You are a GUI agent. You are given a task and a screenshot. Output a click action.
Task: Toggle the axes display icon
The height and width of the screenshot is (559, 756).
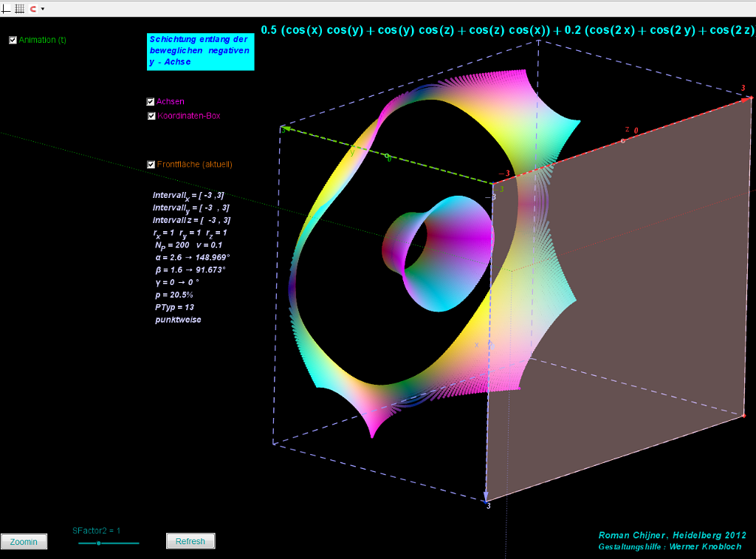(x=7, y=8)
